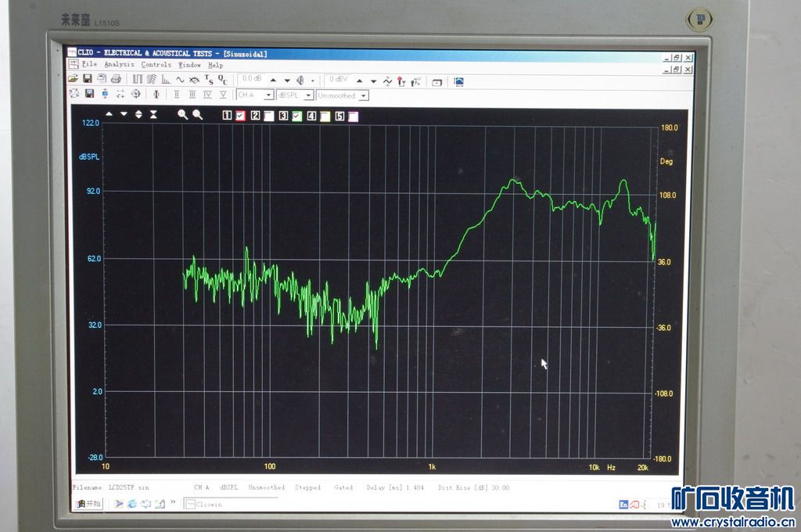Increase 0.0 dB level with up arrow
The image size is (801, 532).
click(273, 81)
